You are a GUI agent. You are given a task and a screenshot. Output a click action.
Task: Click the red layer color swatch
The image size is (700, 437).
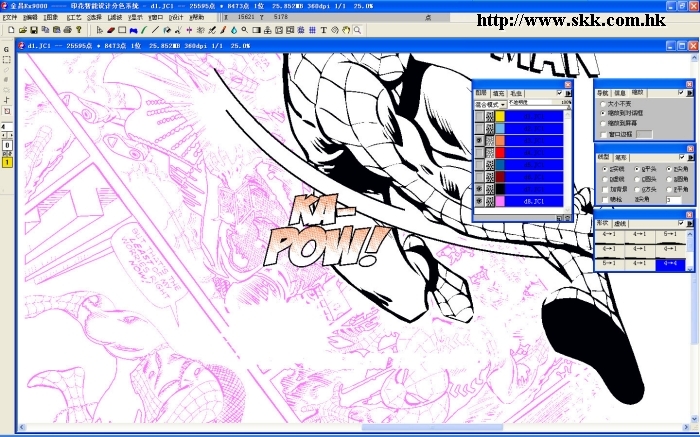[x=500, y=153]
